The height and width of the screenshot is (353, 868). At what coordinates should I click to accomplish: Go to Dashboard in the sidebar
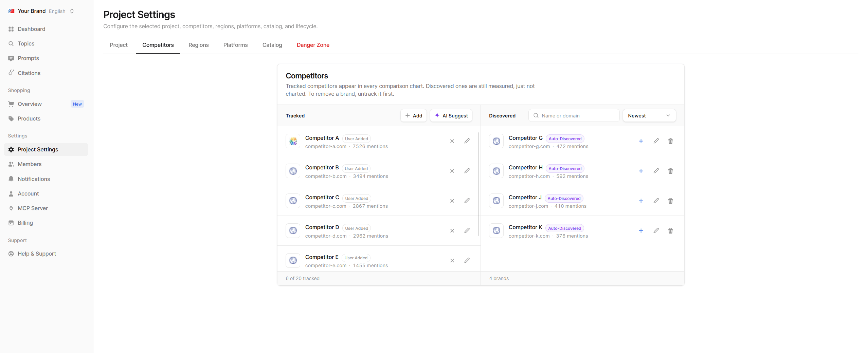(x=46, y=29)
